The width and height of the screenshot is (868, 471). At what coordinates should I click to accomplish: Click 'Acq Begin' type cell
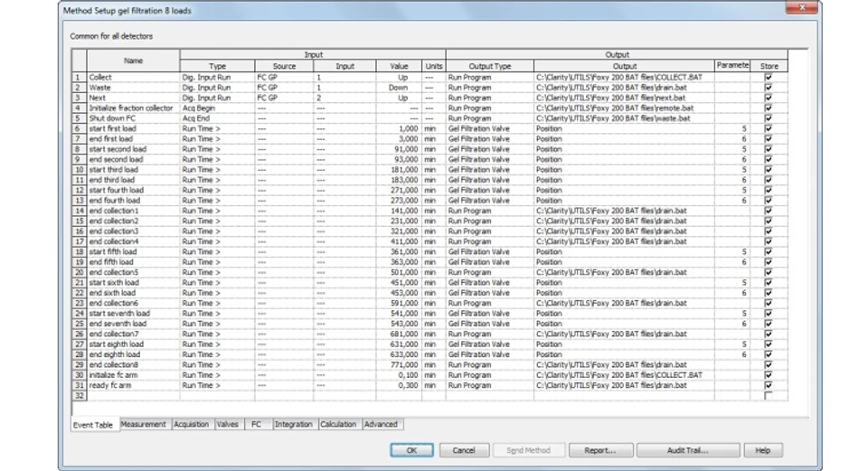tap(217, 108)
